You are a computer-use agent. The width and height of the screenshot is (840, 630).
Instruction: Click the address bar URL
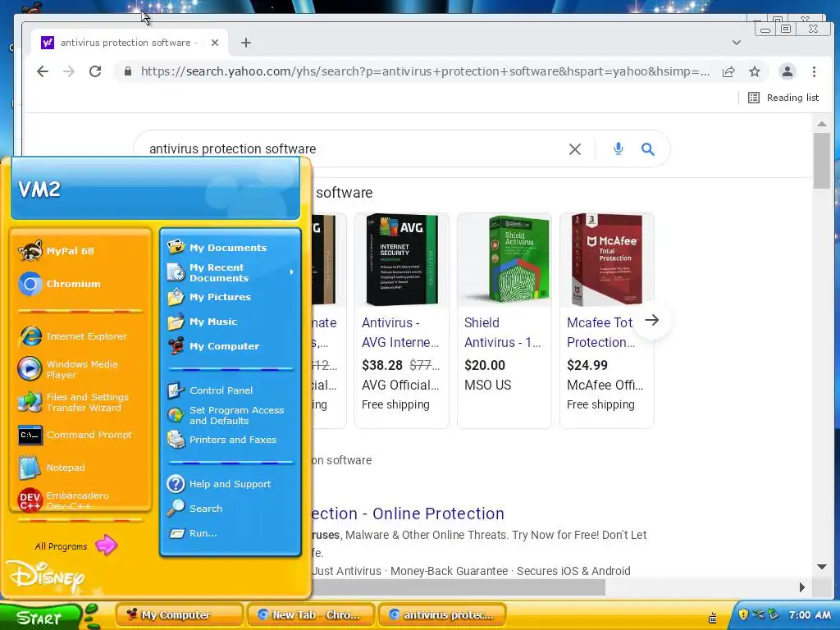click(425, 71)
